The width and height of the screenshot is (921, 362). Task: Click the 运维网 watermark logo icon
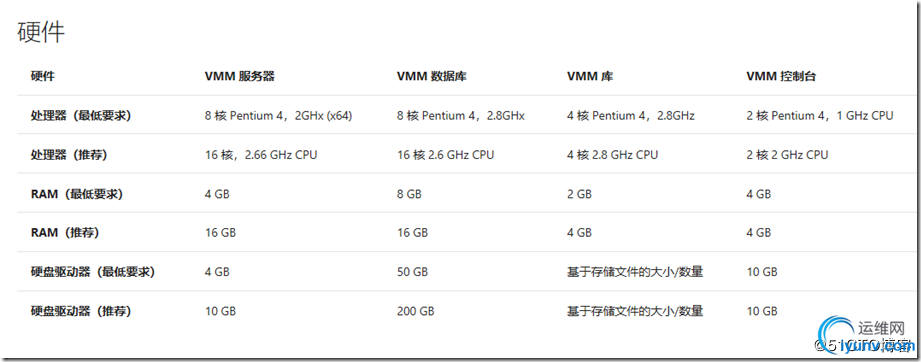[x=838, y=337]
